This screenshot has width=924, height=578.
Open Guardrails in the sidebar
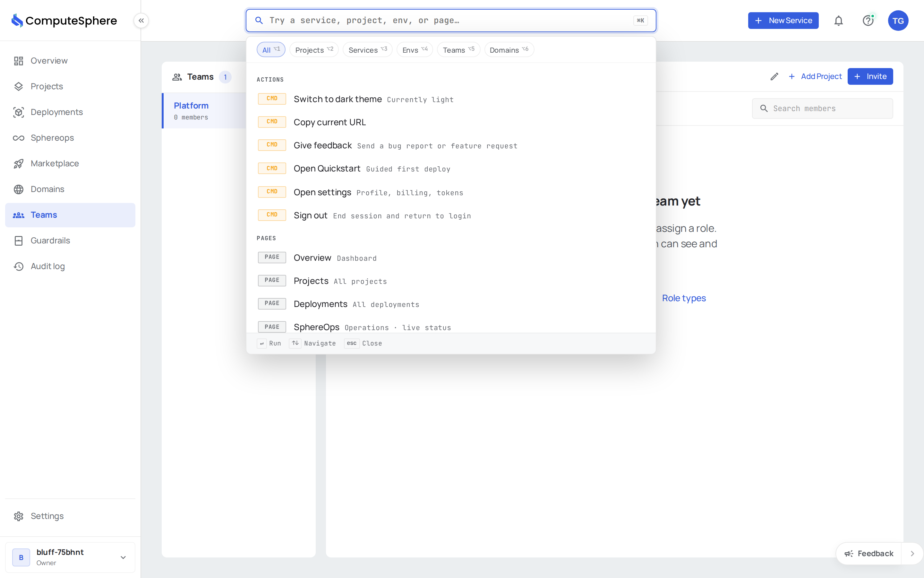(70, 241)
